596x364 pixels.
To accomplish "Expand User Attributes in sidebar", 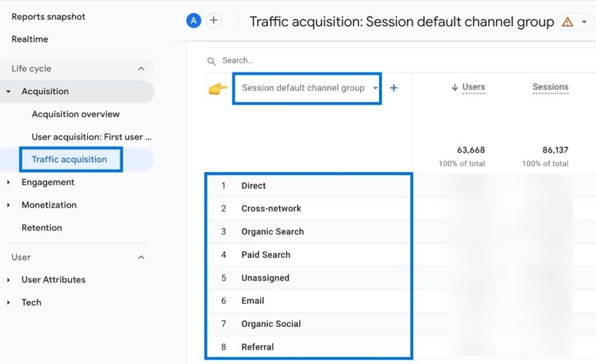I will point(9,280).
